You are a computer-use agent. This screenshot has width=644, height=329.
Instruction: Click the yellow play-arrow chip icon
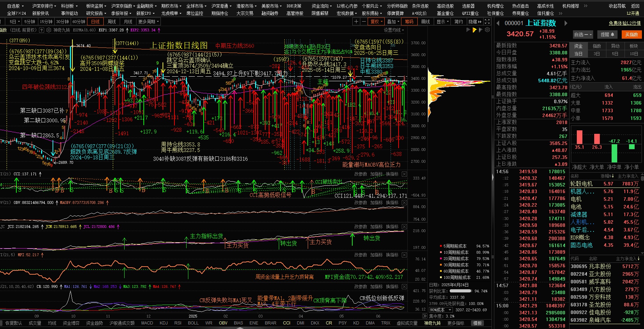point(474,30)
